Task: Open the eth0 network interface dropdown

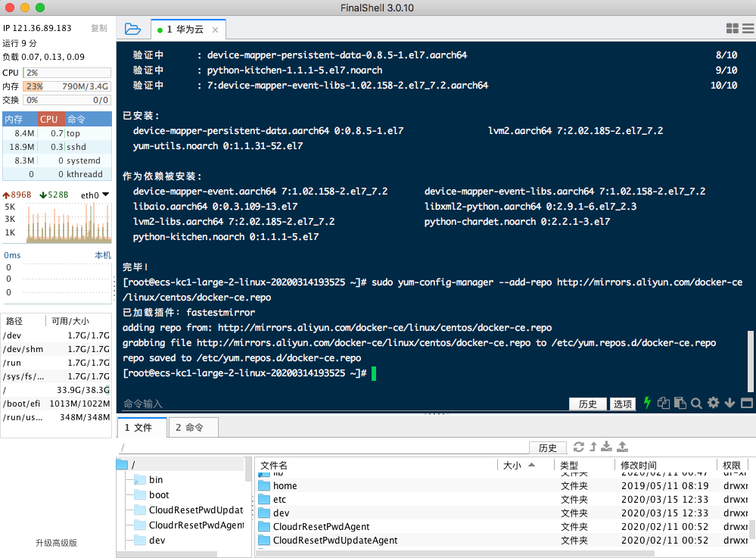Action: 95,195
